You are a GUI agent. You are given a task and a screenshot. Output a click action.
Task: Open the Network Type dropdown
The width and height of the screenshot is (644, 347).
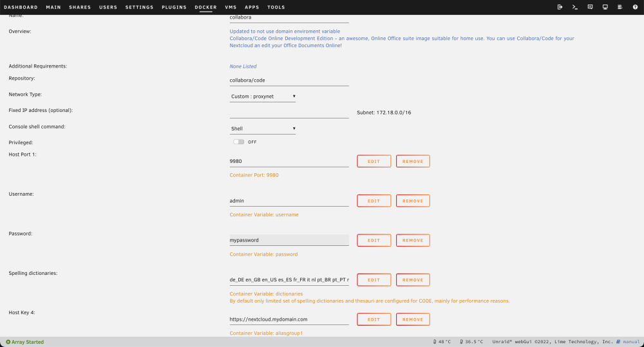(263, 97)
